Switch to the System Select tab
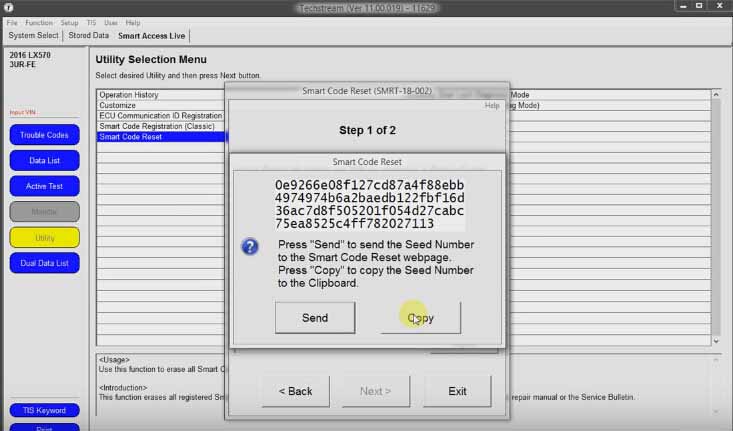This screenshot has width=733, height=431. 33,35
